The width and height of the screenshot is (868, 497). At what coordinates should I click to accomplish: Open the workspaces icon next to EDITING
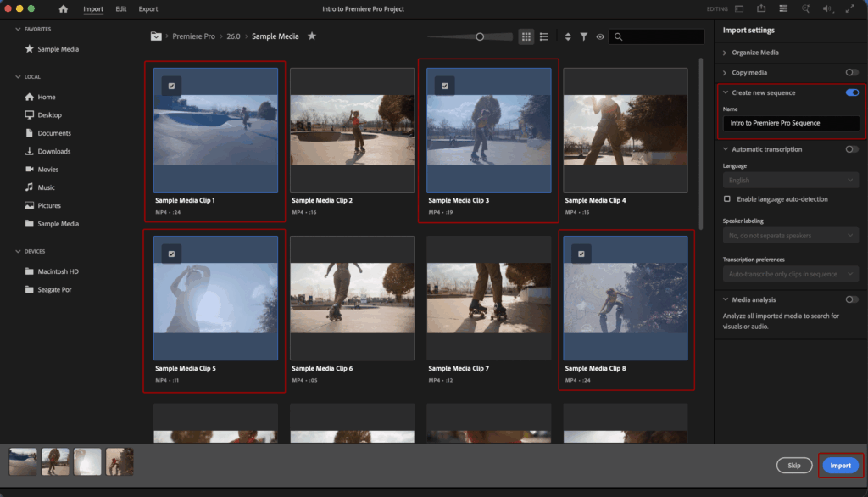pos(739,8)
